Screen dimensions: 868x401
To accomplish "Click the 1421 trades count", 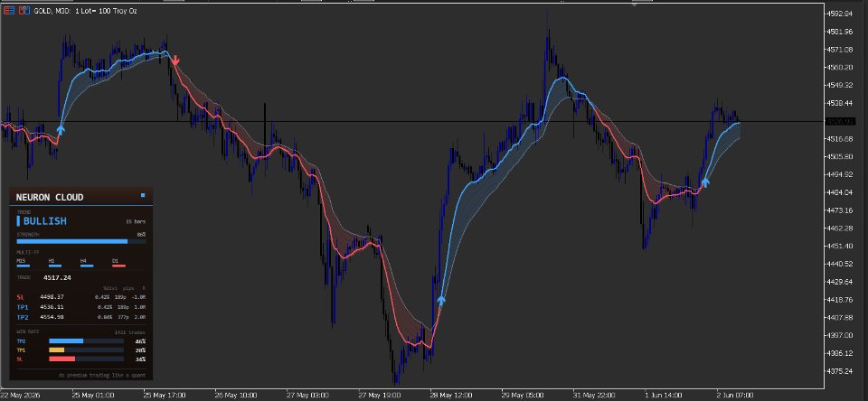I will coord(130,332).
